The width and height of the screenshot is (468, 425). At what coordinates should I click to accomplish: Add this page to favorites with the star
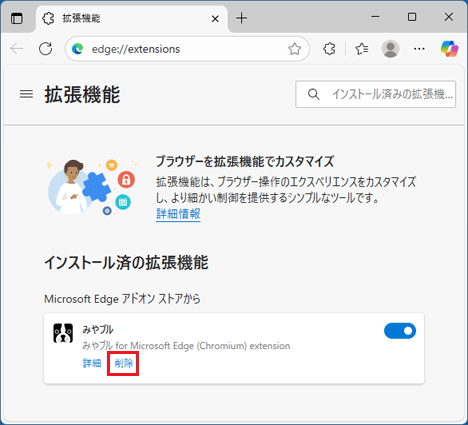coord(294,49)
